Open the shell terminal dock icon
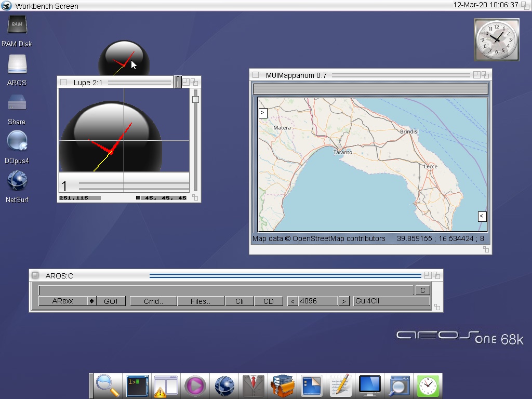 [137, 386]
